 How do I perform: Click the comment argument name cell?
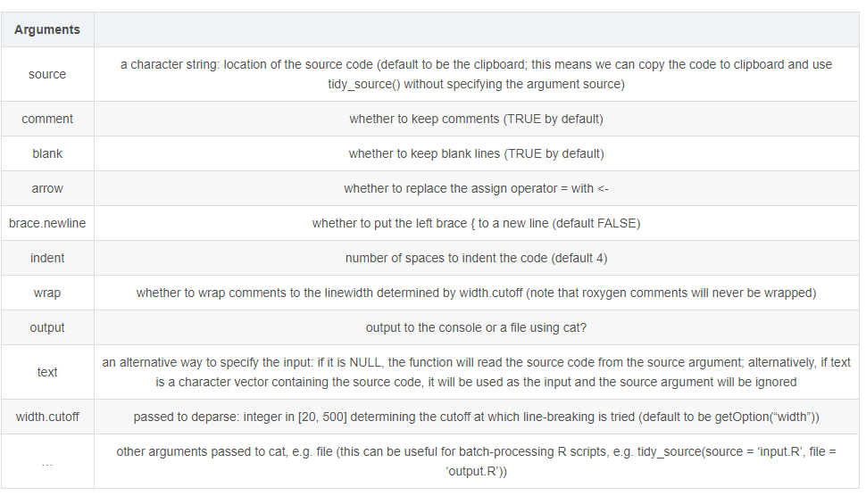pos(47,119)
